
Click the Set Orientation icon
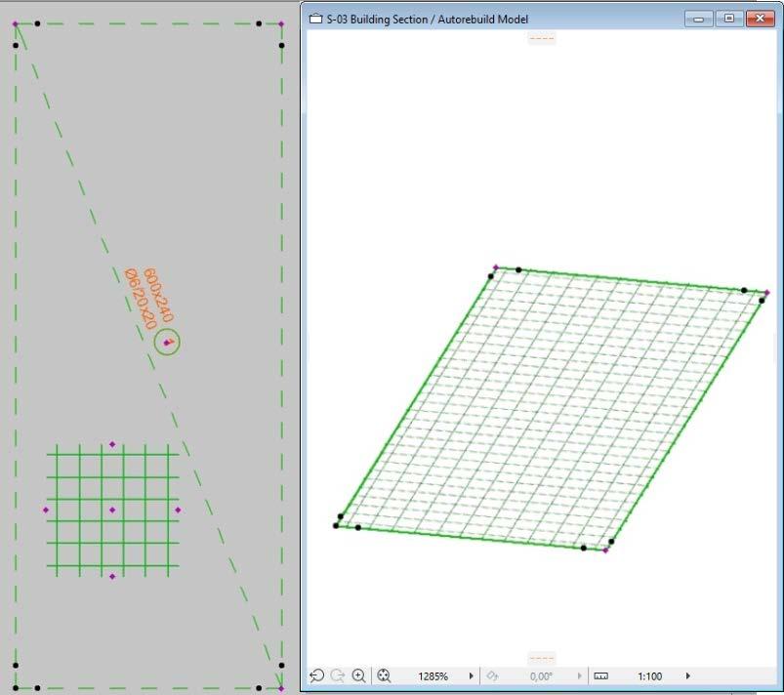(x=492, y=676)
